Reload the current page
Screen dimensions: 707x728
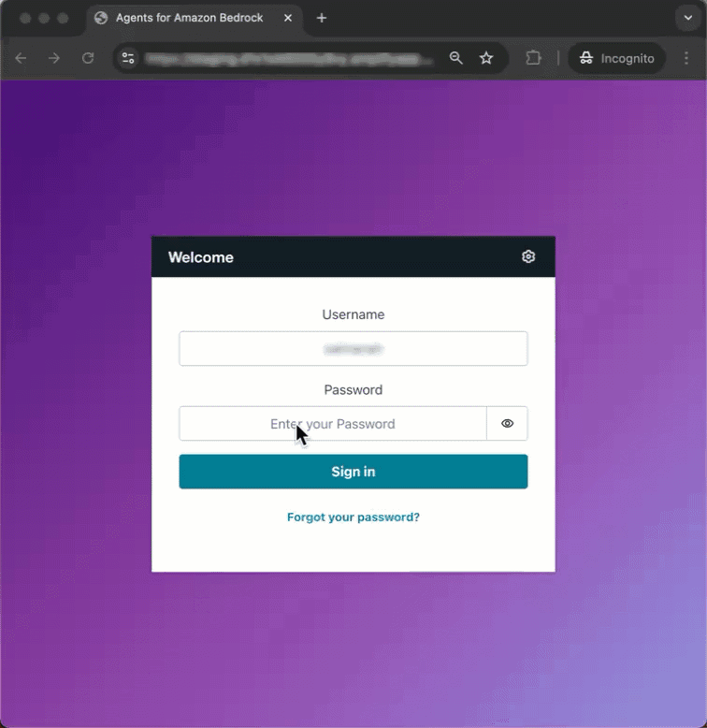[x=88, y=58]
